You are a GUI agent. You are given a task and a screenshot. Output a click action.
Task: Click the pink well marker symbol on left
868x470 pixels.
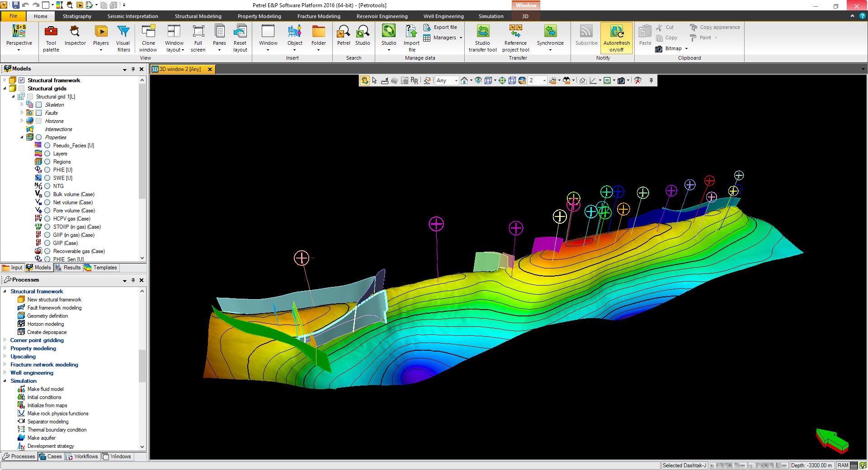[x=302, y=258]
